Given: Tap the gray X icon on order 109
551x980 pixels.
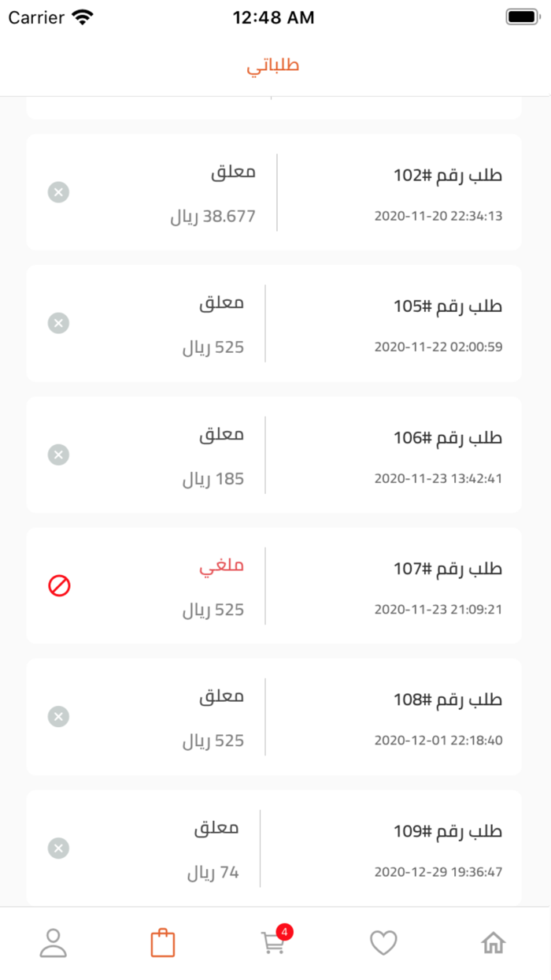Looking at the screenshot, I should tap(58, 848).
